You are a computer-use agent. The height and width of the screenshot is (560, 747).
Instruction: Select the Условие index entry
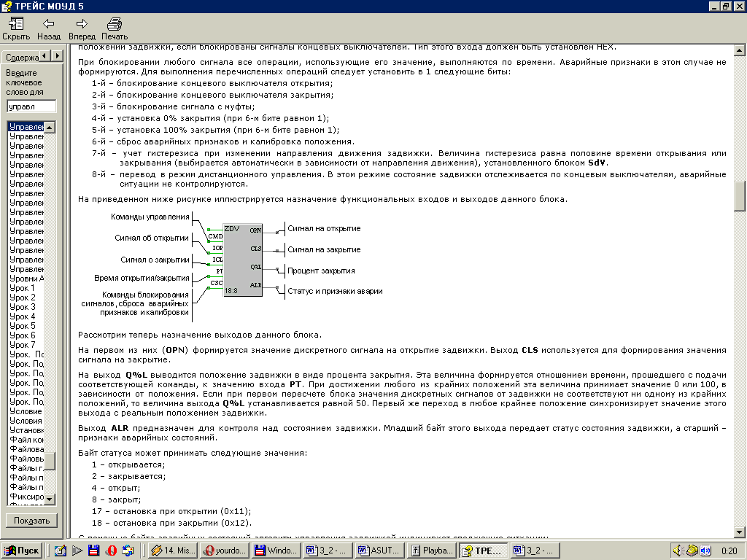tap(26, 411)
